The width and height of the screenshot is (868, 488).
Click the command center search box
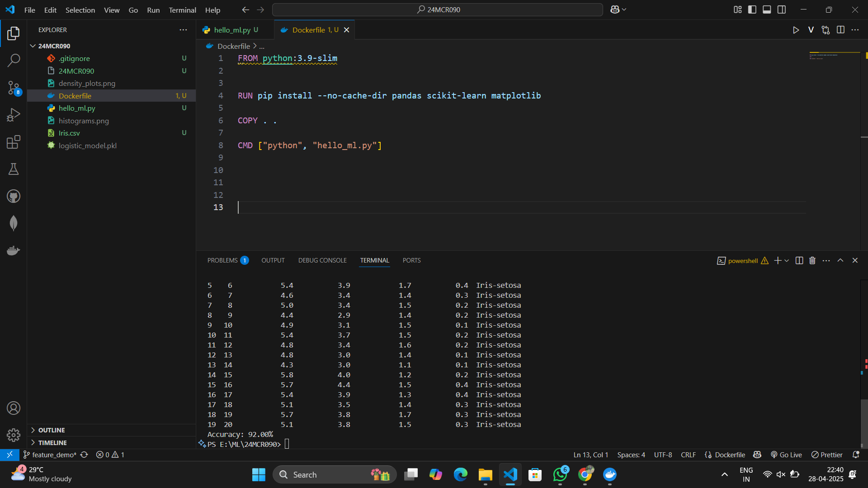(437, 9)
